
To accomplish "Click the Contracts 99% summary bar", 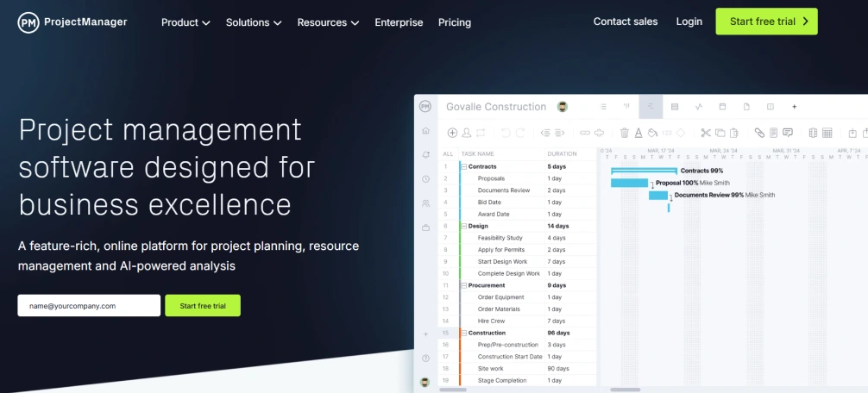I will click(x=644, y=171).
